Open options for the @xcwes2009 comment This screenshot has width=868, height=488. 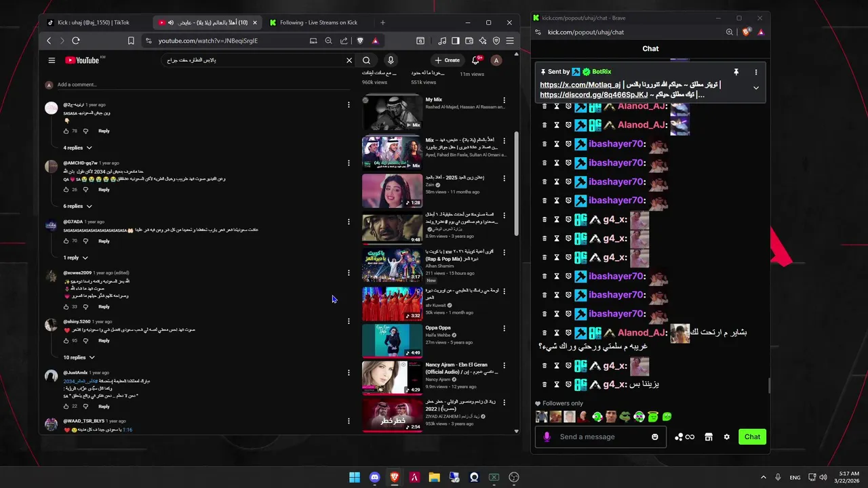point(349,272)
